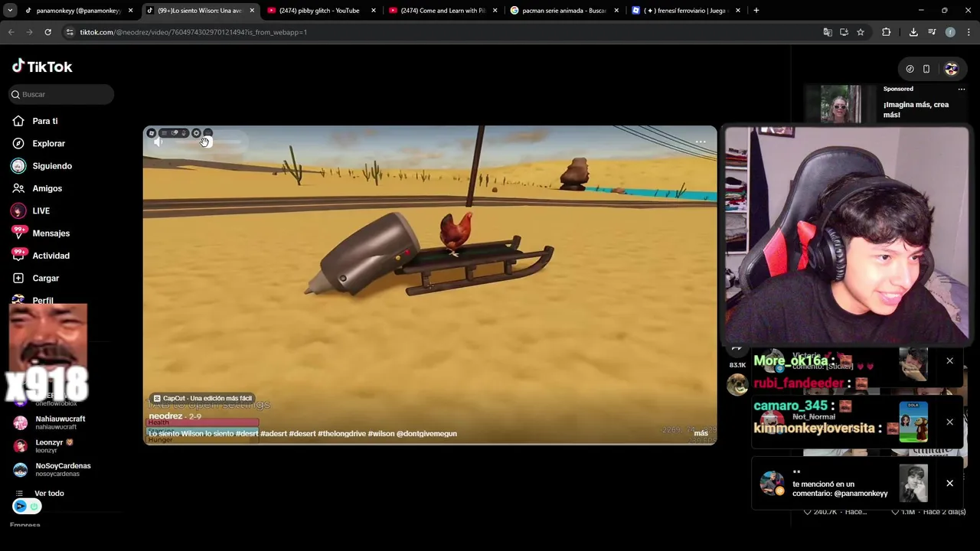
Task: Click the share arrow above 83.1K
Action: (737, 350)
